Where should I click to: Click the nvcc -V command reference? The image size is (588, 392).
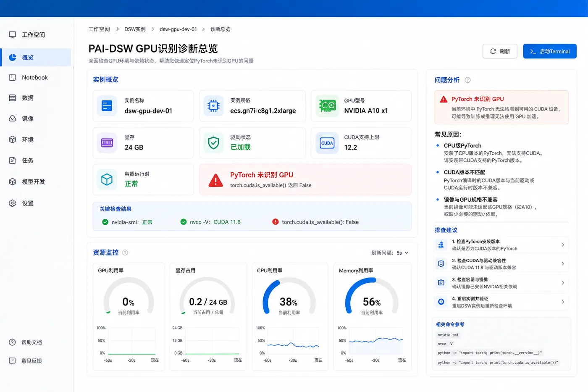(x=445, y=344)
